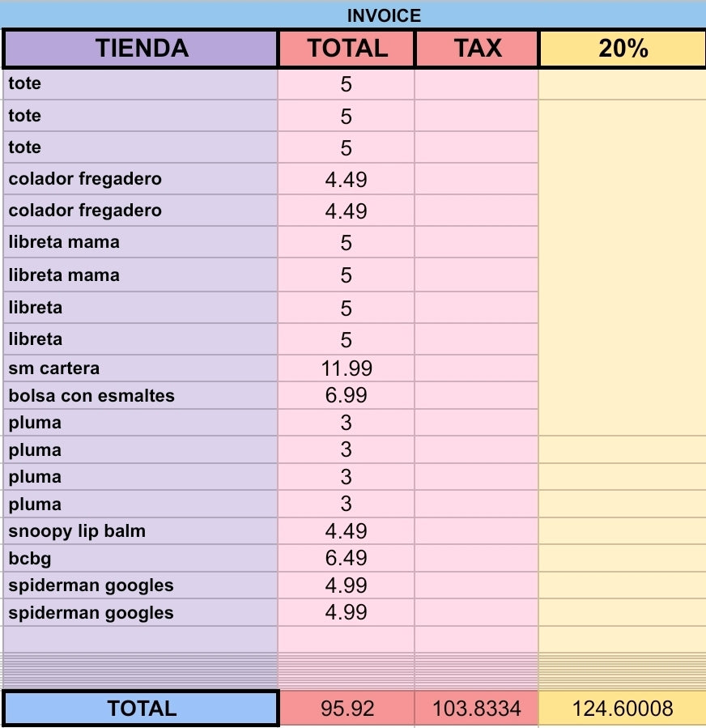Select the bolsa con esmaltes cell

tap(141, 395)
